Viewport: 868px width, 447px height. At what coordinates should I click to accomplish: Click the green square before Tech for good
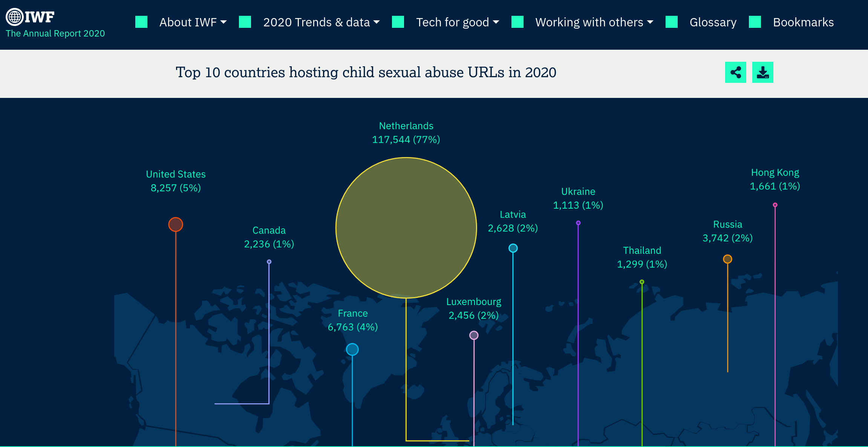[x=398, y=22]
